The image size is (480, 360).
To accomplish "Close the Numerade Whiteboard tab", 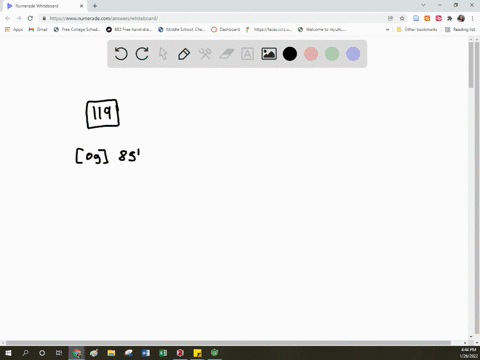I will pos(81,6).
